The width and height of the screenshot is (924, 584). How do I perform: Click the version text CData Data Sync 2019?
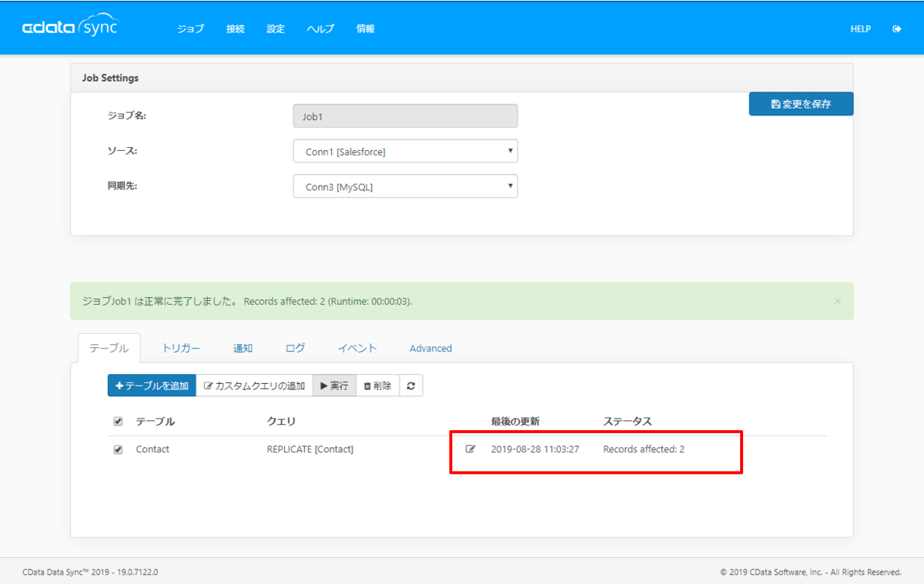pyautogui.click(x=90, y=572)
